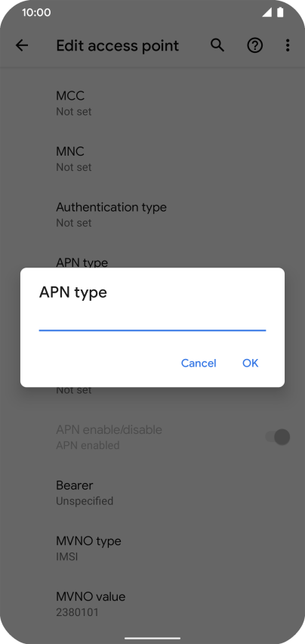305x644 pixels.
Task: Confirm the APN type dialog with OK
Action: click(250, 363)
